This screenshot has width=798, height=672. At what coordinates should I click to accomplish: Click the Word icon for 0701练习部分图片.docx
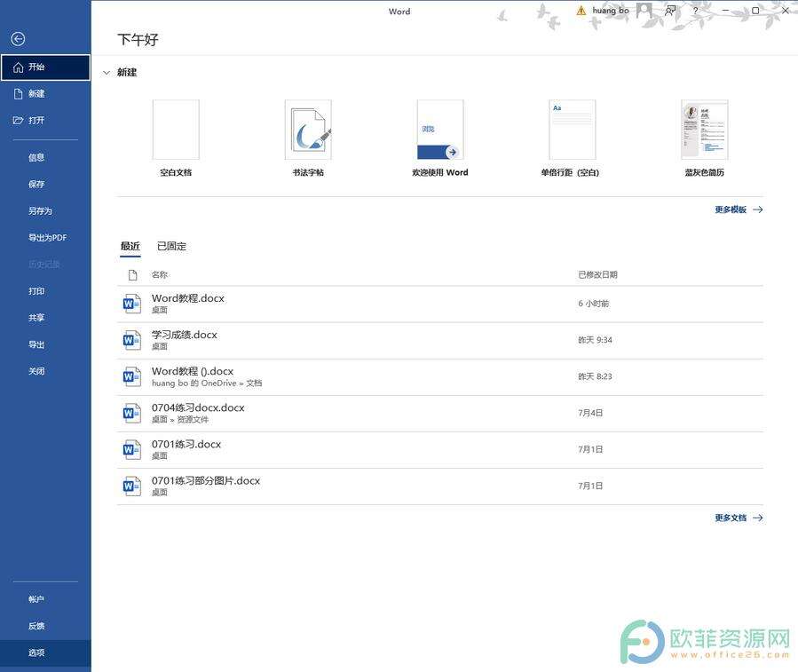pos(131,486)
